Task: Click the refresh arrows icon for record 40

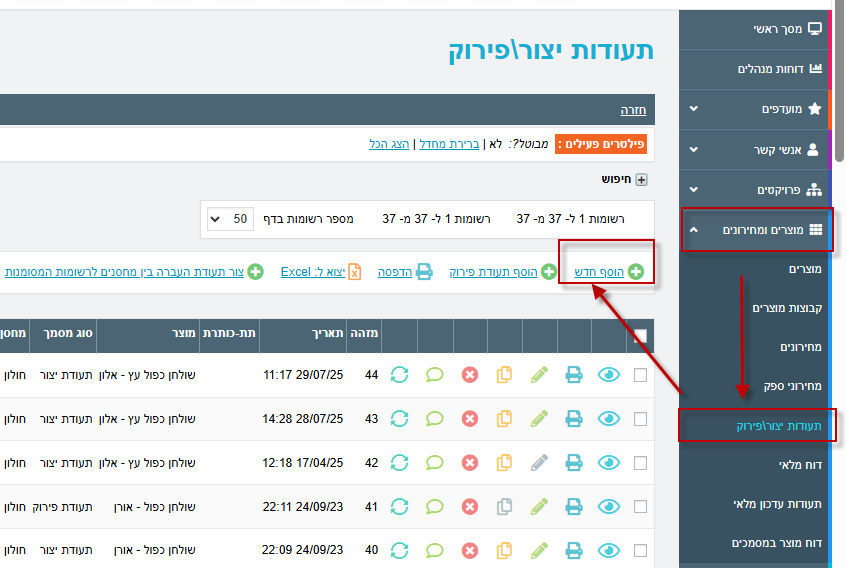Action: [400, 550]
